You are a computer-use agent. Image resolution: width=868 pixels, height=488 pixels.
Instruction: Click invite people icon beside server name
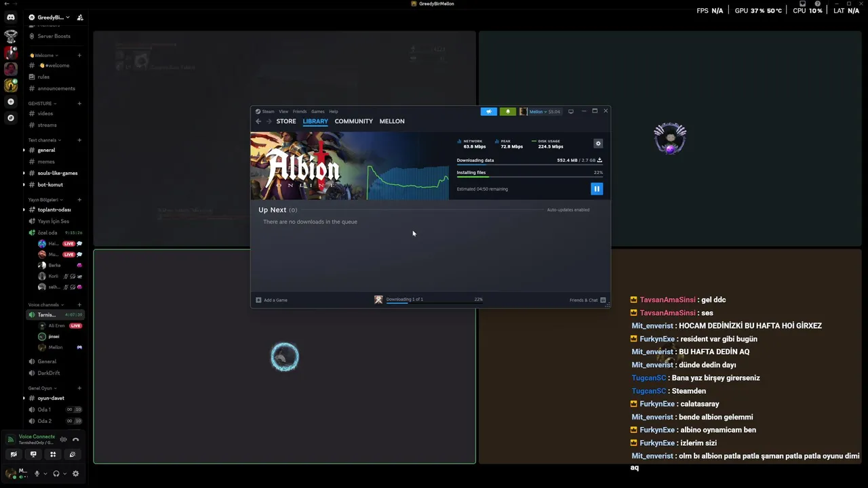click(80, 17)
